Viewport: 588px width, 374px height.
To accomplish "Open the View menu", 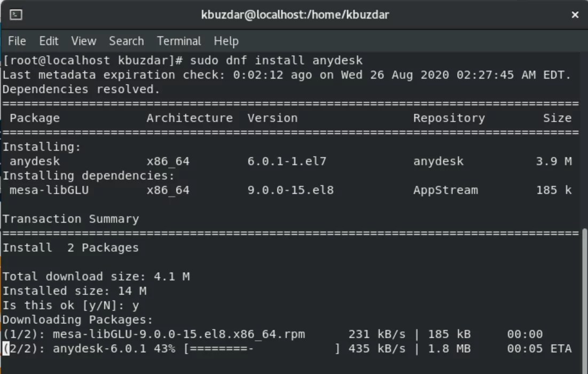I will click(83, 41).
